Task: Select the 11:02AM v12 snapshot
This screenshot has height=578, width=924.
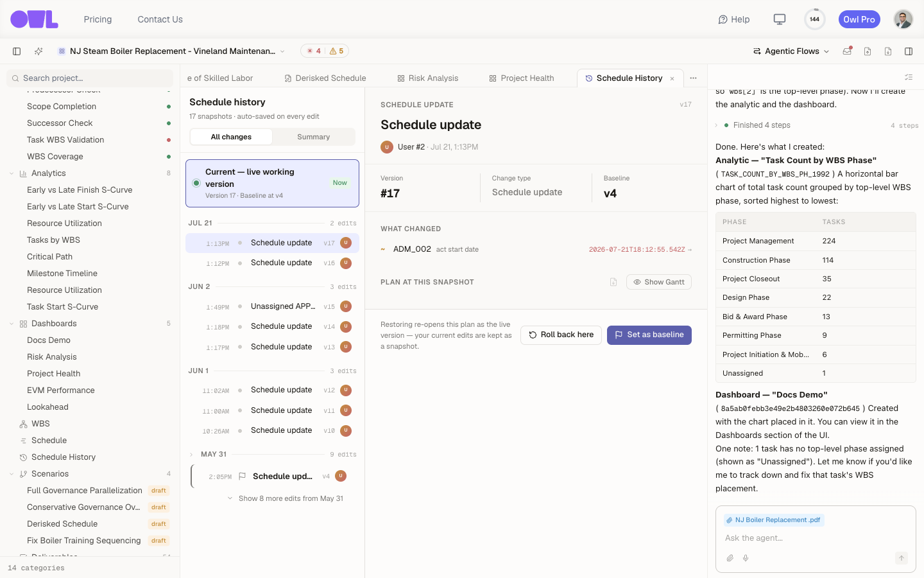Action: 272,390
